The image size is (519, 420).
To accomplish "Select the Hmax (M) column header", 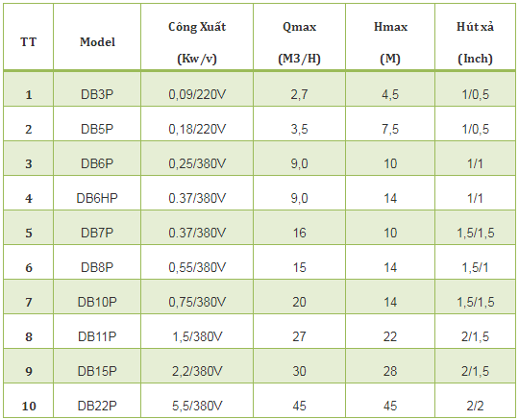I will tap(390, 42).
